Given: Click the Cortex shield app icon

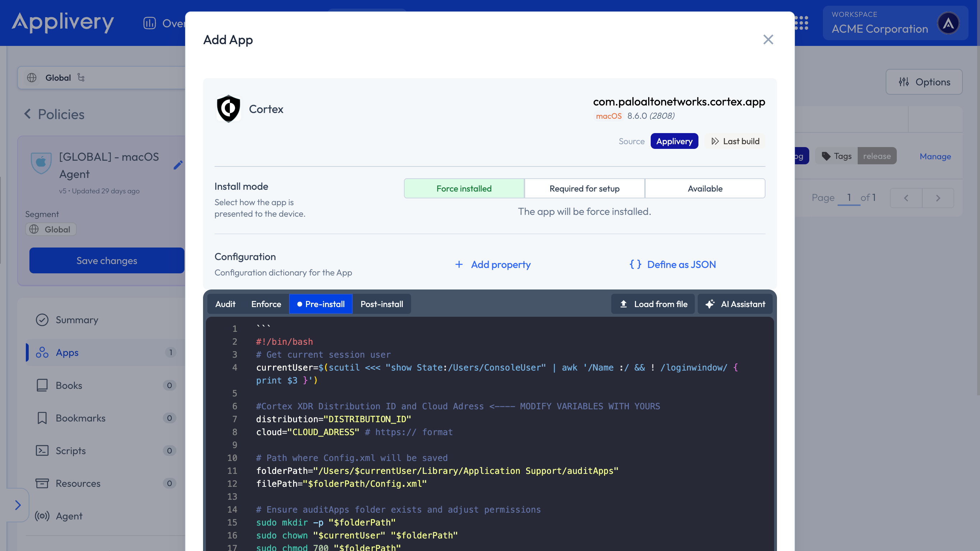Looking at the screenshot, I should point(228,109).
